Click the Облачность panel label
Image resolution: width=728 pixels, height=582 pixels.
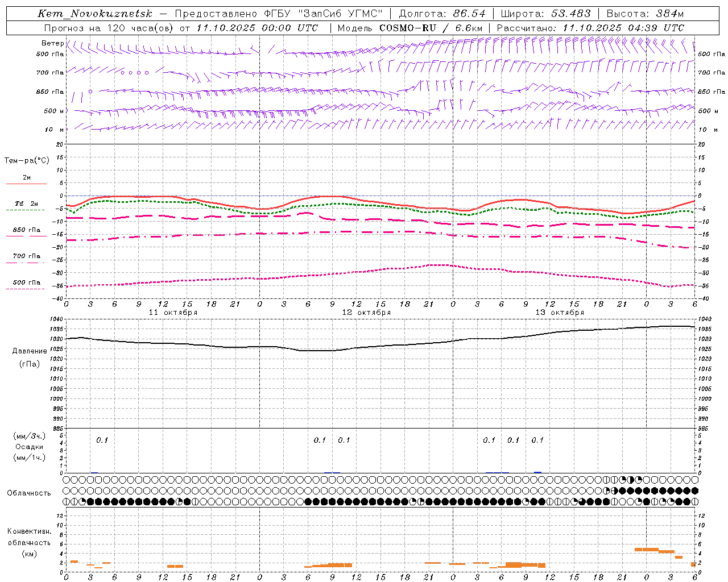[29, 493]
